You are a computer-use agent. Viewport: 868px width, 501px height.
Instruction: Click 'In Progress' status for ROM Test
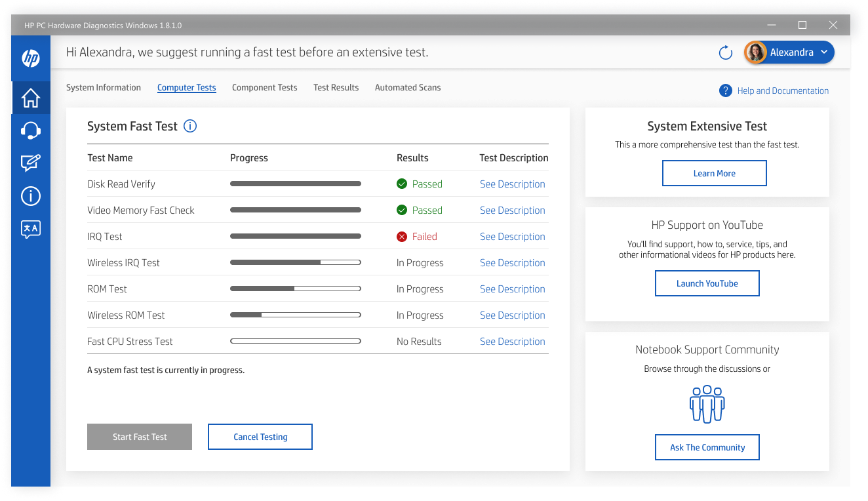pyautogui.click(x=420, y=289)
